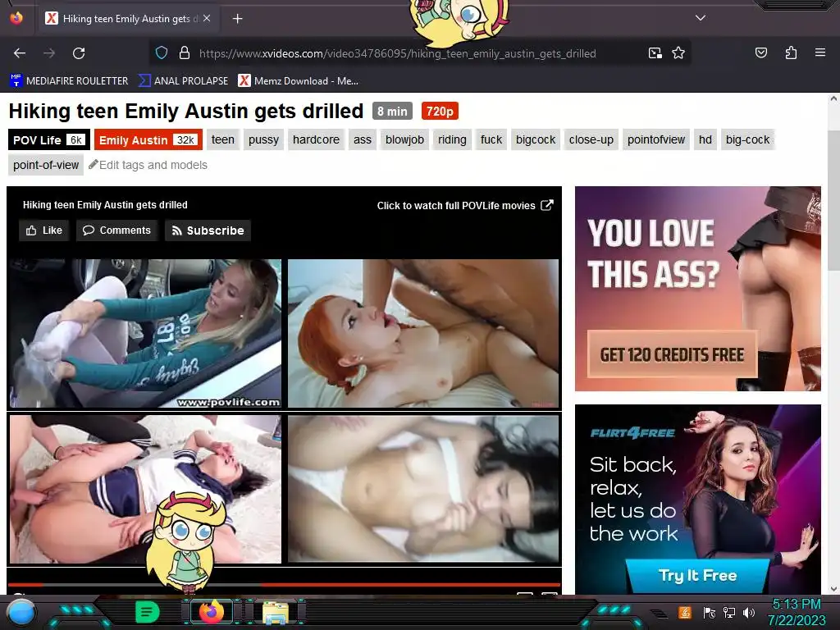
Task: Open the network tray icon
Action: (x=728, y=612)
